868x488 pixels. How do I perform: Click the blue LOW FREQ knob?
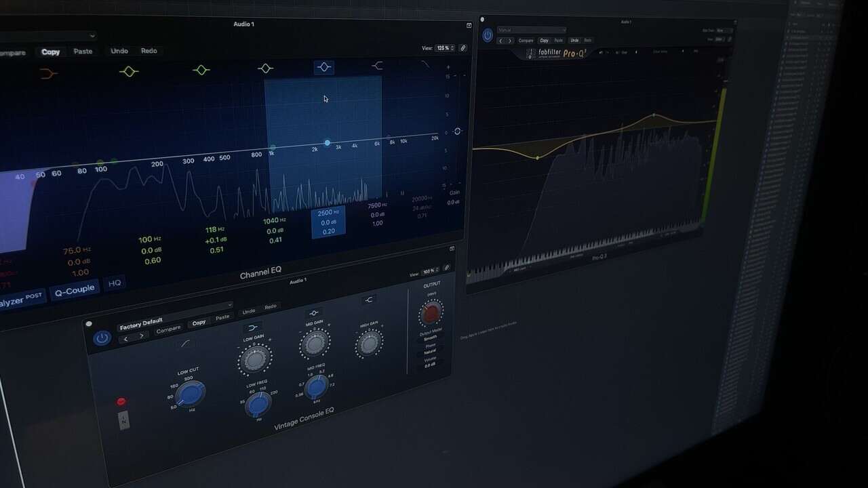pos(258,405)
